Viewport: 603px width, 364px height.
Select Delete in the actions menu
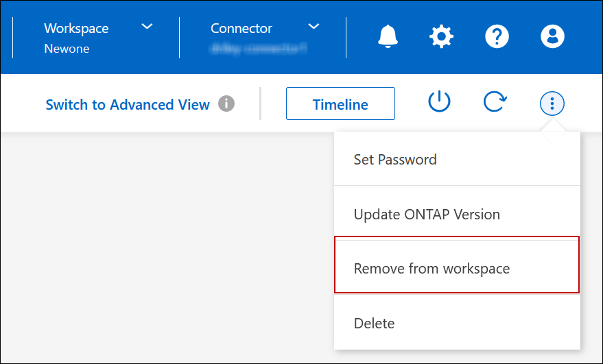point(457,324)
